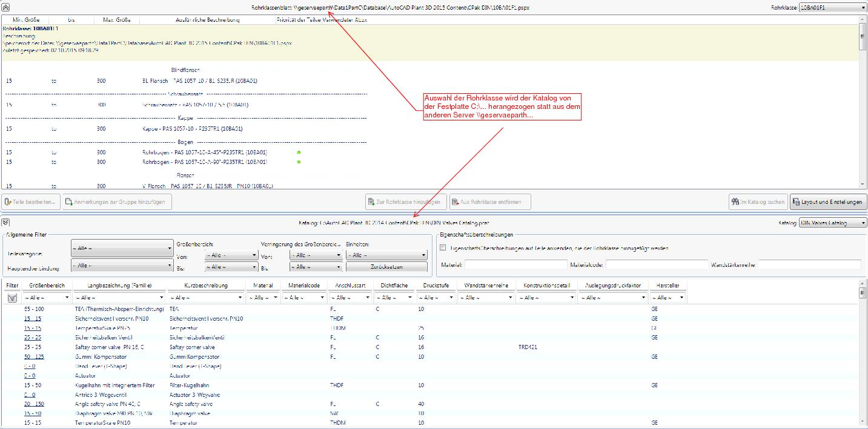Open Verringerung des Größenbereichs Bis dropdown
Screen dimensions: 868x429
click(316, 267)
